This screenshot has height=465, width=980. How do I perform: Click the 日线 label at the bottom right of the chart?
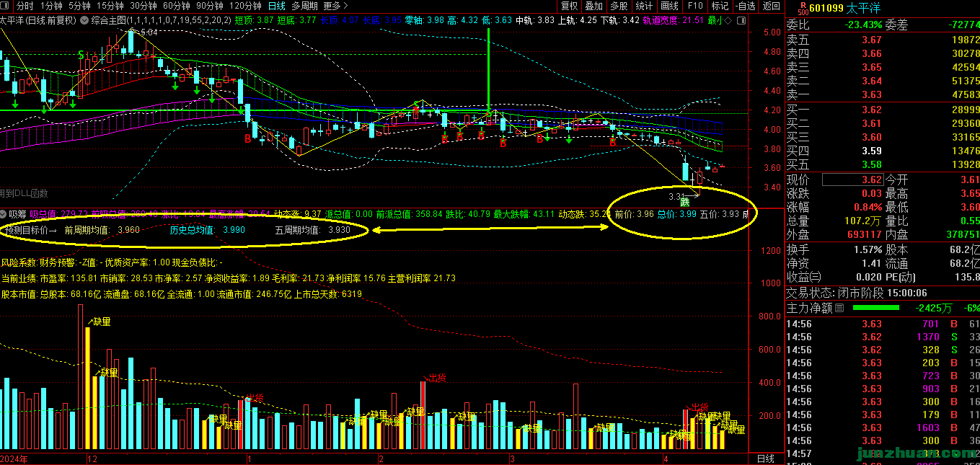click(765, 459)
